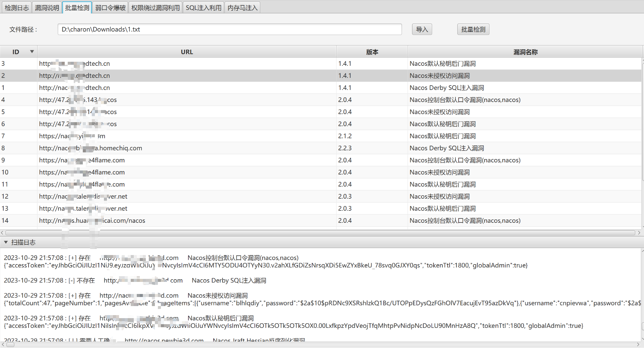
Task: Sort by the URL column header
Action: pos(187,52)
